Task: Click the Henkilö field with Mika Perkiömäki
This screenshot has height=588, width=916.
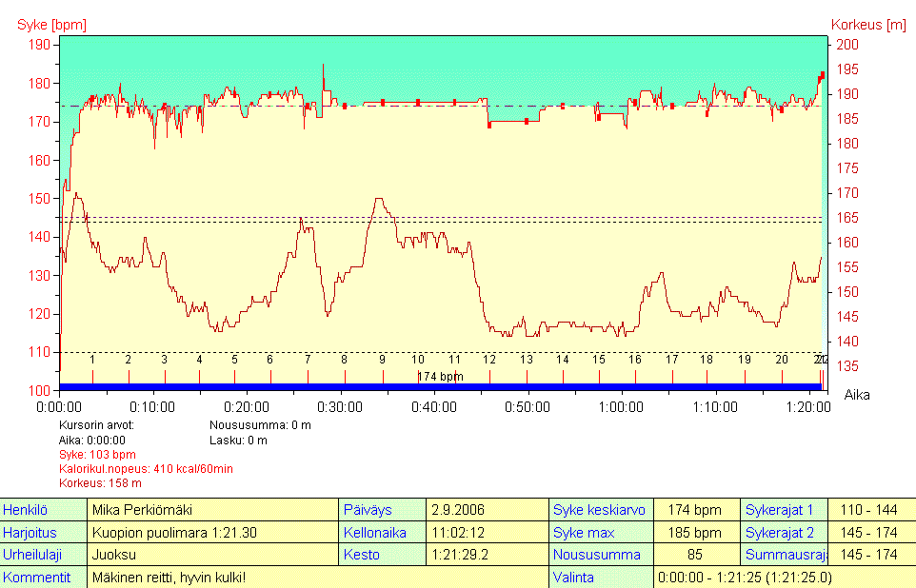Action: 211,510
